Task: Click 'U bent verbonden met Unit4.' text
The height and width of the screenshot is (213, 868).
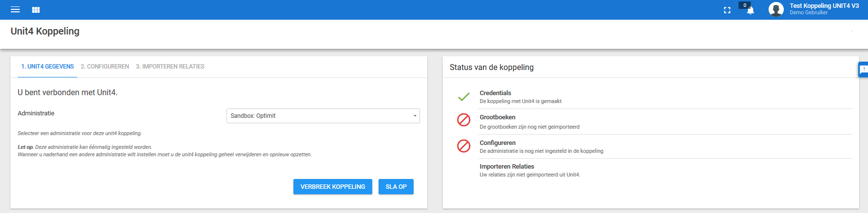Action: [x=67, y=93]
